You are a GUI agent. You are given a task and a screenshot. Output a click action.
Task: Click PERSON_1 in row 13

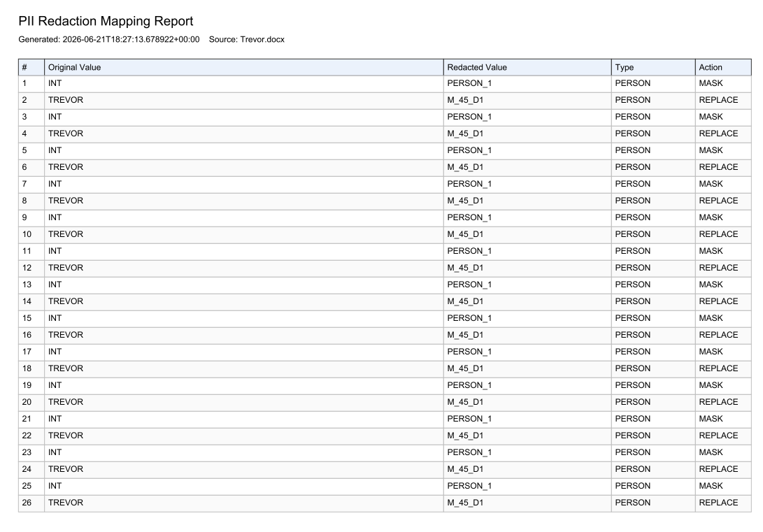pyautogui.click(x=469, y=285)
